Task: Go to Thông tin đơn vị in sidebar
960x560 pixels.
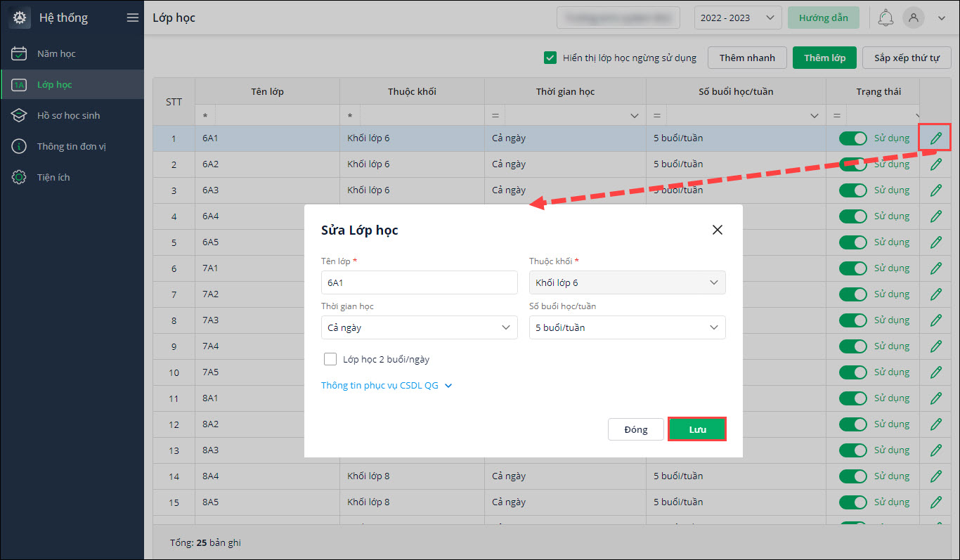Action: click(x=72, y=146)
